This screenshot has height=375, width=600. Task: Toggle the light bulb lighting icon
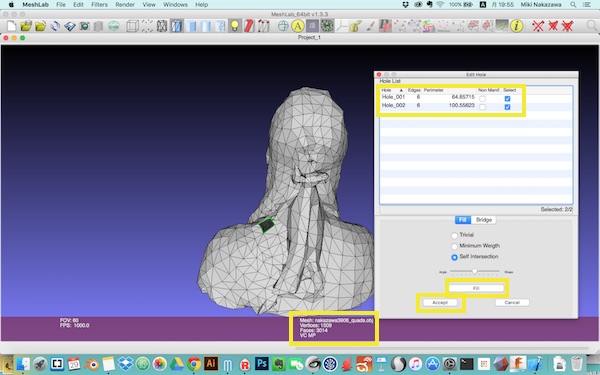tap(235, 26)
